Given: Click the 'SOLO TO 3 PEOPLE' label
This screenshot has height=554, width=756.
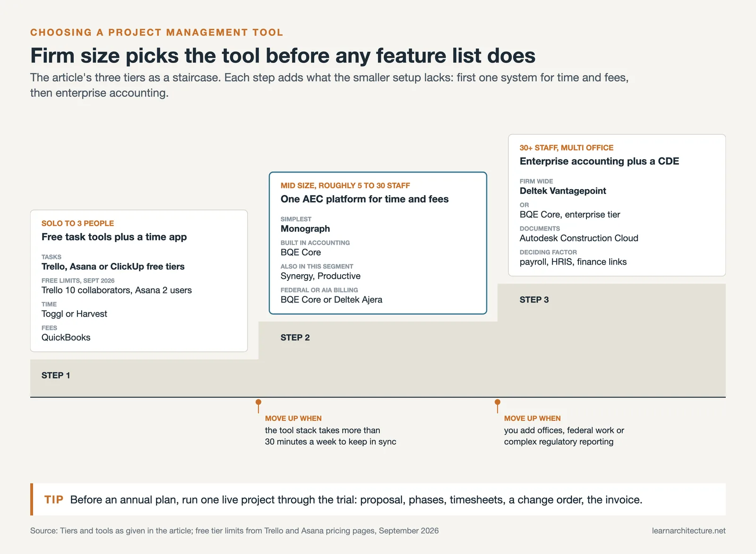Looking at the screenshot, I should pyautogui.click(x=77, y=223).
